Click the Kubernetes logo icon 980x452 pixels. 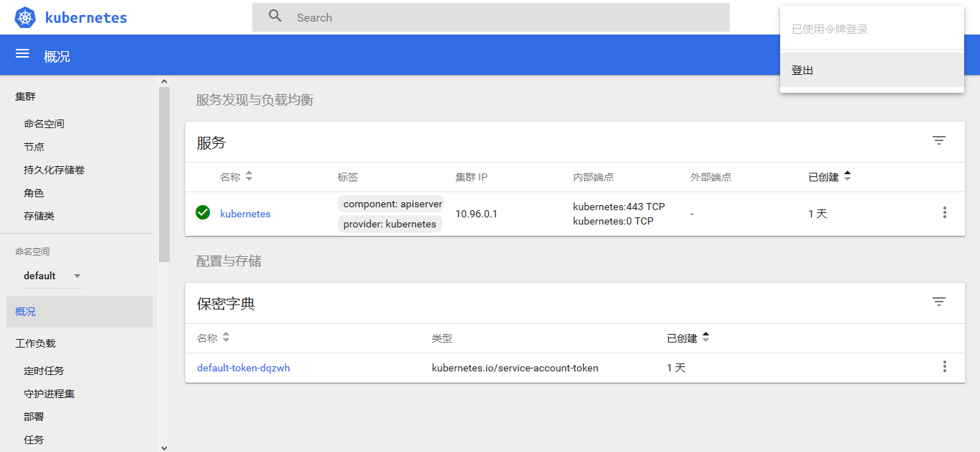click(25, 18)
